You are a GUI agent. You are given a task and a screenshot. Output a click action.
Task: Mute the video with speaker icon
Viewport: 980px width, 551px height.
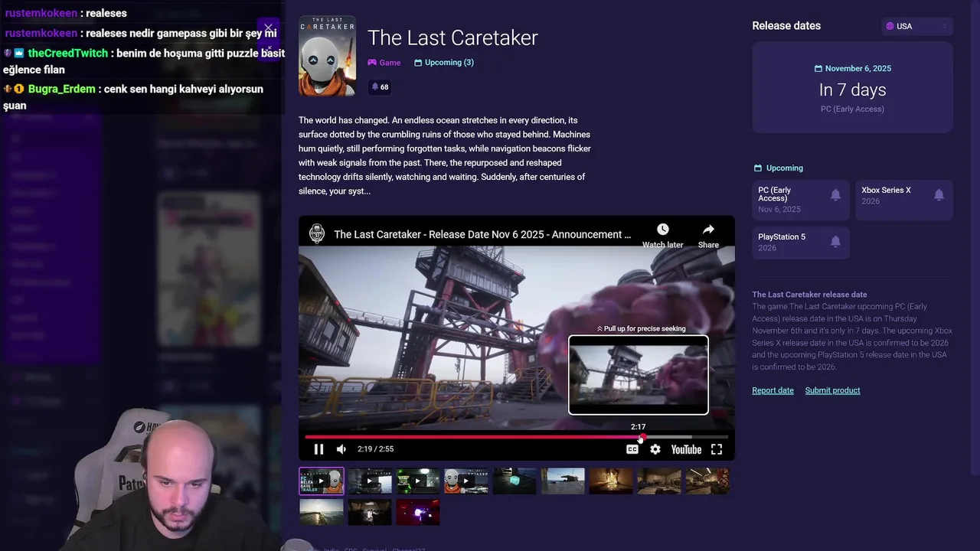(341, 449)
